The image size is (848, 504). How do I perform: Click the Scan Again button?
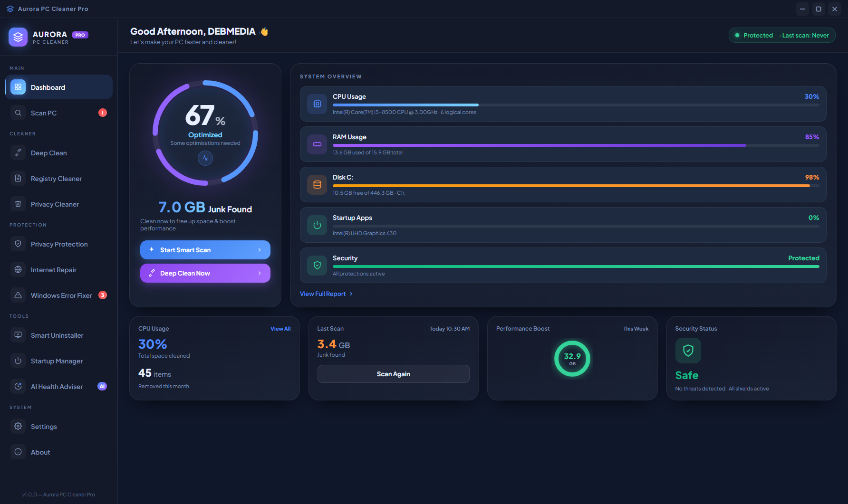pyautogui.click(x=394, y=374)
